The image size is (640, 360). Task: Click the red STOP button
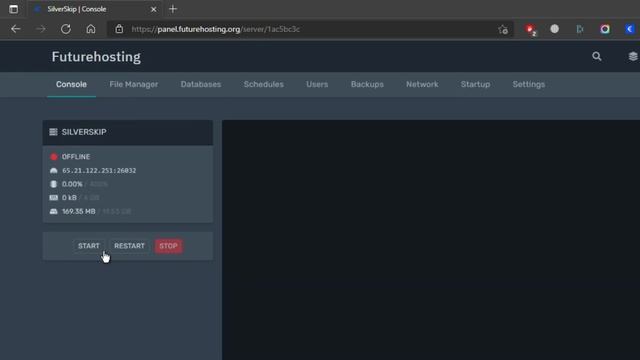pyautogui.click(x=168, y=246)
